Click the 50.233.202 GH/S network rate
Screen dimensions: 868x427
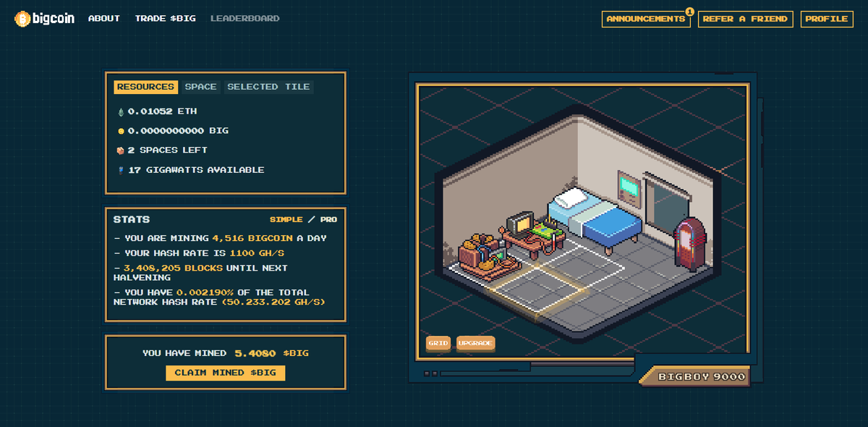tap(273, 301)
